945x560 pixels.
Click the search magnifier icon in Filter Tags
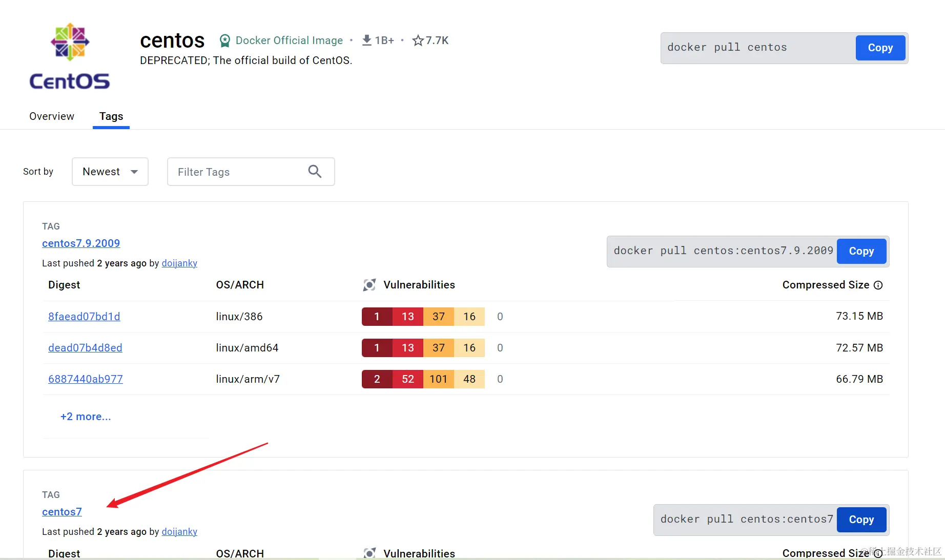[315, 172]
